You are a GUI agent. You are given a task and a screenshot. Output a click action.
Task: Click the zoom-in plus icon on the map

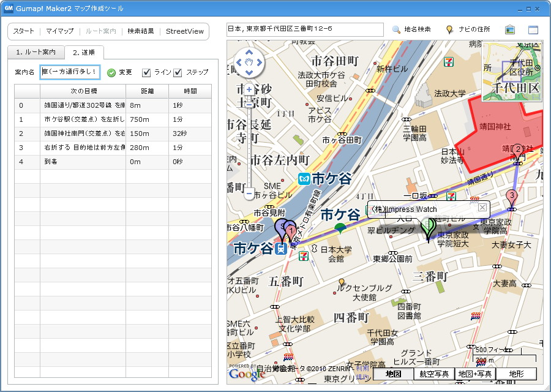pos(249,89)
